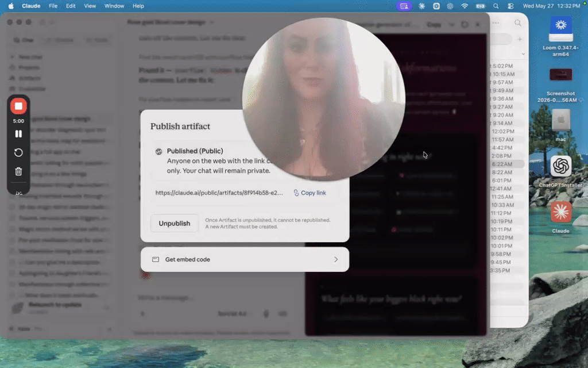
Task: Open Spotlight search in menu bar
Action: (496, 6)
